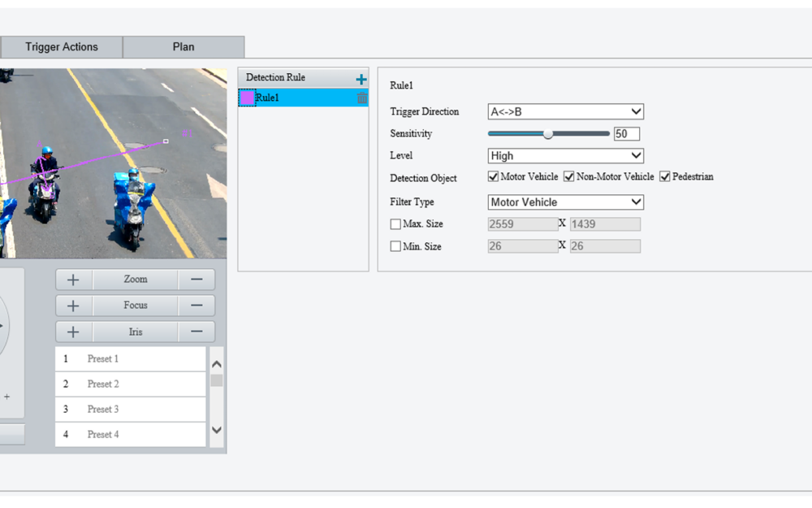812x508 pixels.
Task: Select Preset 3 in the preset list
Action: coord(131,409)
